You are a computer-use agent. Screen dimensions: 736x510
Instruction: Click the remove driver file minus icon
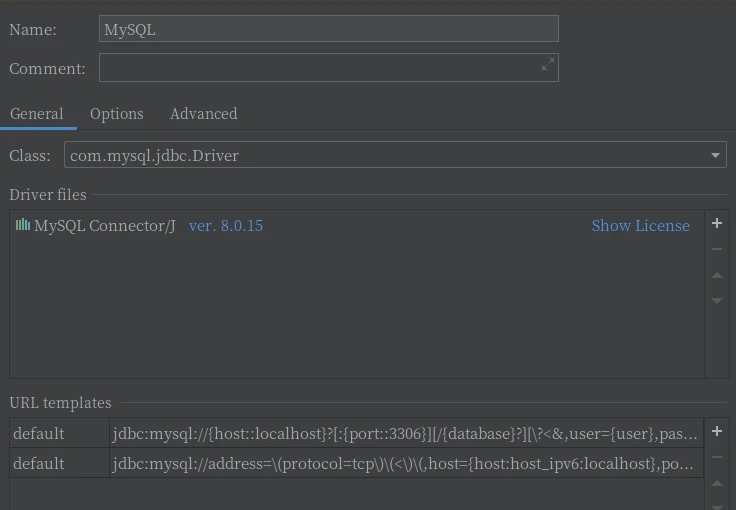coord(716,249)
